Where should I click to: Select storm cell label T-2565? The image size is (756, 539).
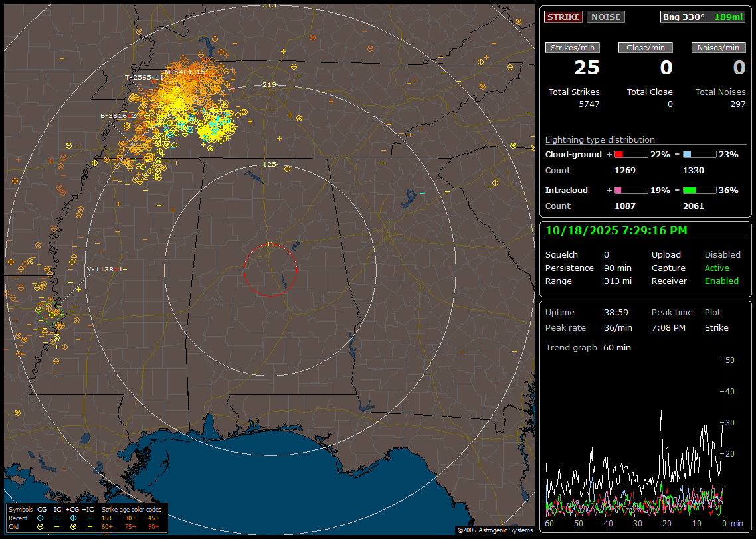144,77
